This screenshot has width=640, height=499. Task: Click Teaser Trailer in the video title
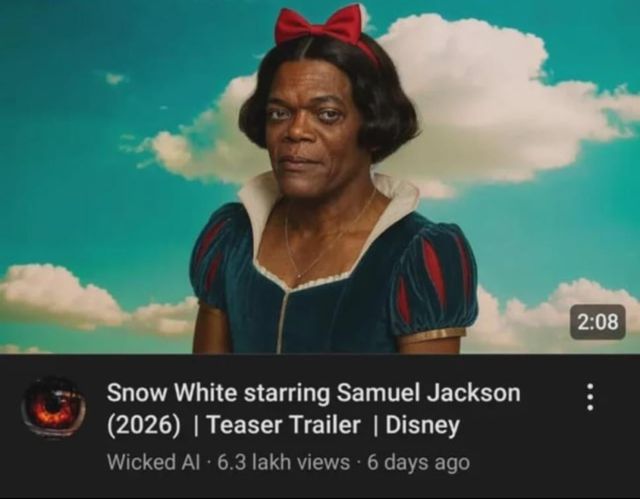(284, 425)
